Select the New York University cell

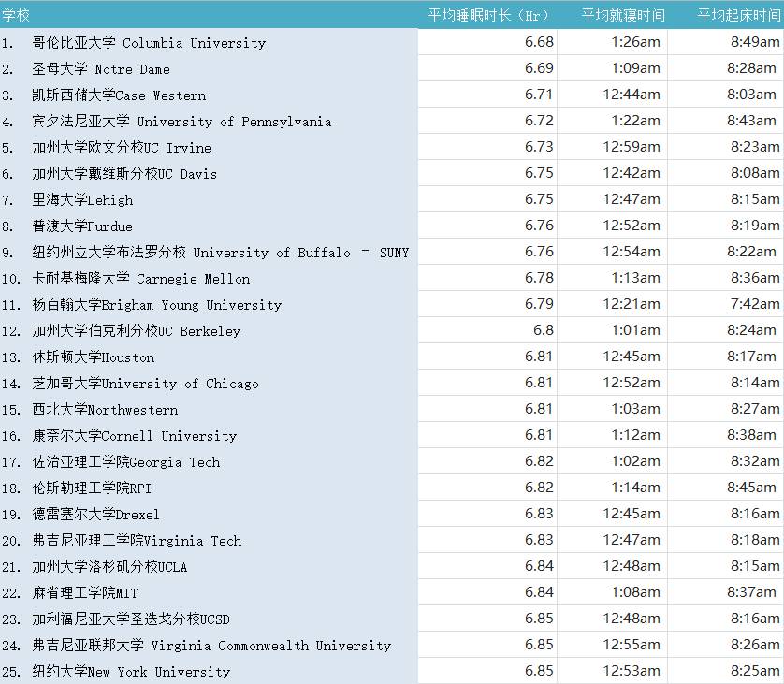tap(132, 671)
